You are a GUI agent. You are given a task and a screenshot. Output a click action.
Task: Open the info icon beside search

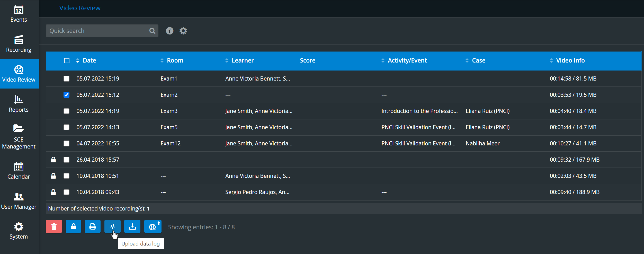point(169,31)
